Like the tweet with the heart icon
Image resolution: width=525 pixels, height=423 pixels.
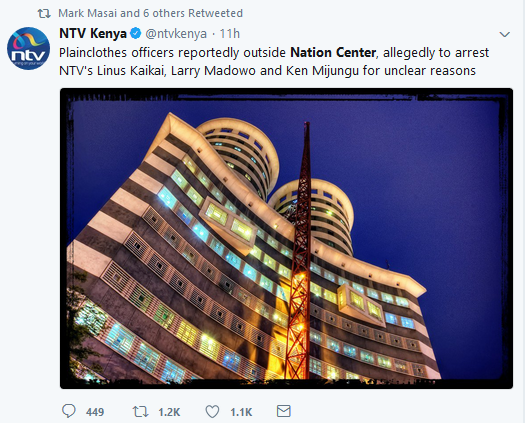(212, 412)
